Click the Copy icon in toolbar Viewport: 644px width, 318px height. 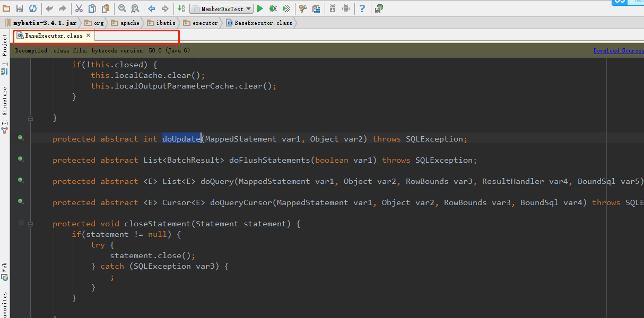pos(92,8)
